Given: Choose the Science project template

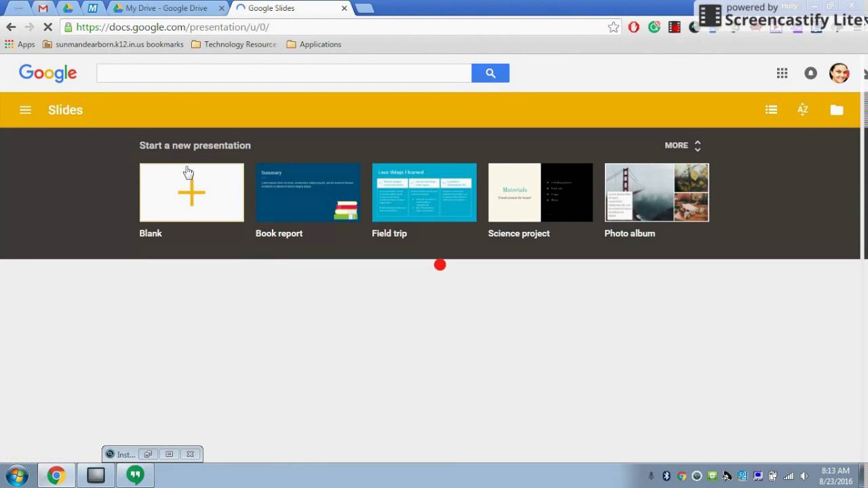Looking at the screenshot, I should pyautogui.click(x=540, y=192).
